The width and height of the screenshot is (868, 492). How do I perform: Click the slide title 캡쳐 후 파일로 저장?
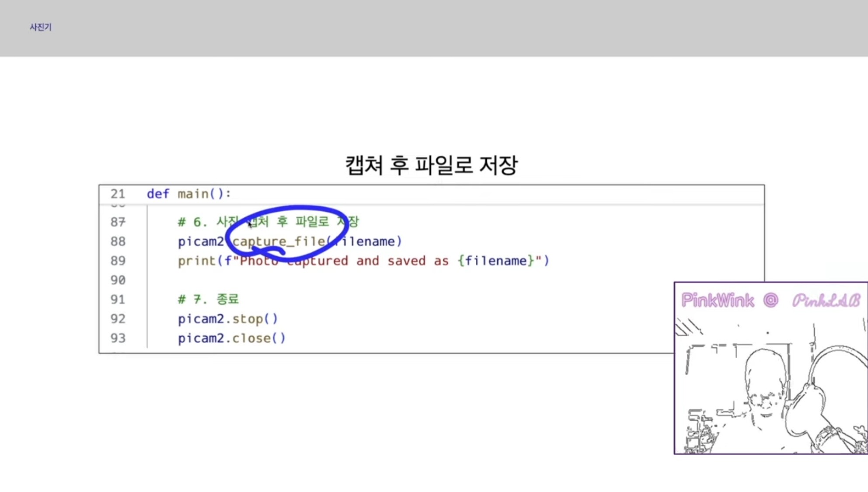click(431, 165)
